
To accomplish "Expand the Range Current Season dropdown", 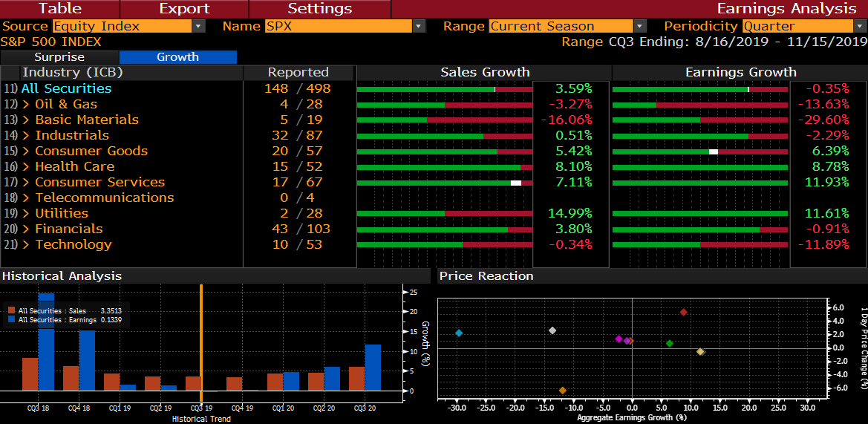I will (640, 26).
